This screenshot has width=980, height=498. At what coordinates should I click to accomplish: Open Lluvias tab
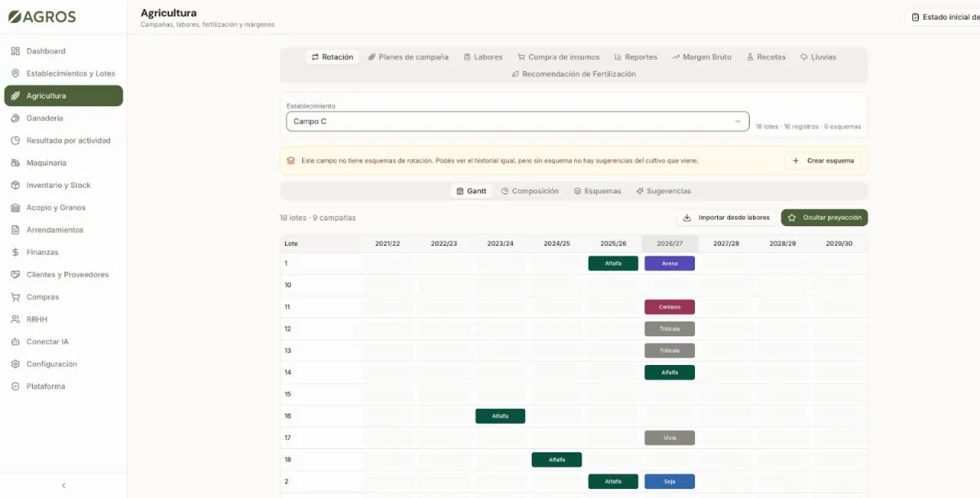pos(818,57)
